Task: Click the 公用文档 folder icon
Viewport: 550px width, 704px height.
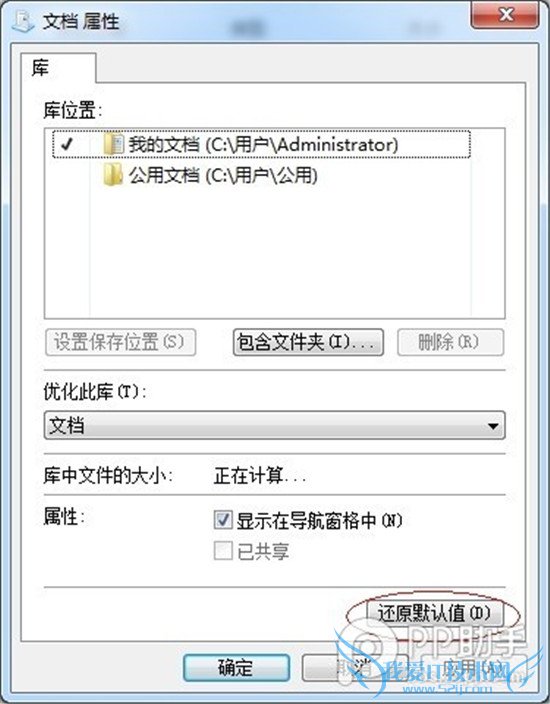Action: (113, 175)
